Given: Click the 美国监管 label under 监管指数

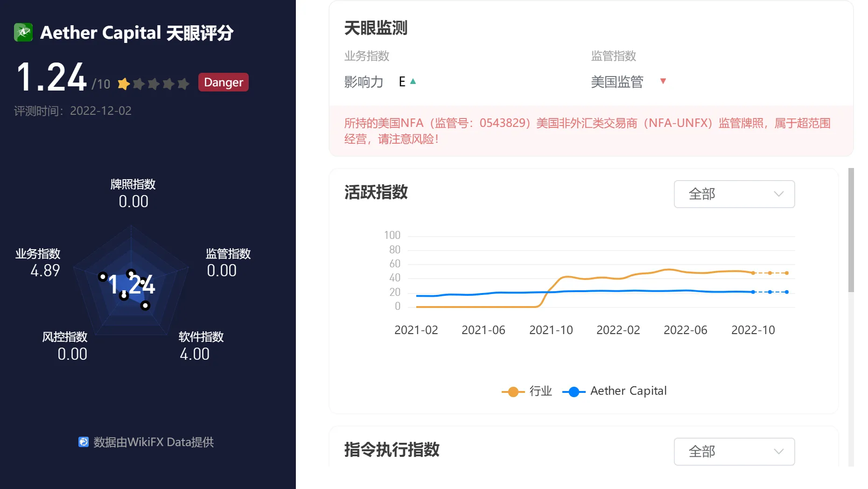Looking at the screenshot, I should point(617,82).
